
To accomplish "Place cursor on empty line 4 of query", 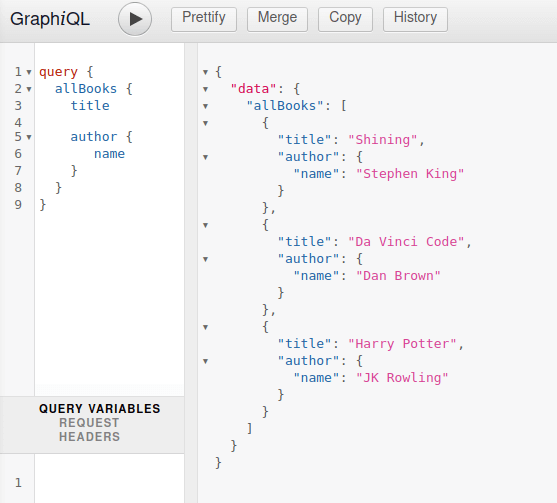I will pos(109,123).
